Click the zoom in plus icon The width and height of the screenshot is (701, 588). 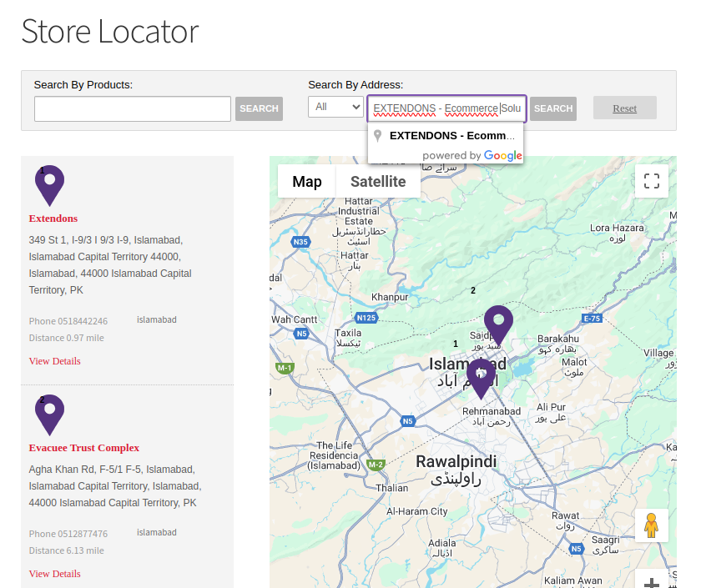click(x=651, y=582)
